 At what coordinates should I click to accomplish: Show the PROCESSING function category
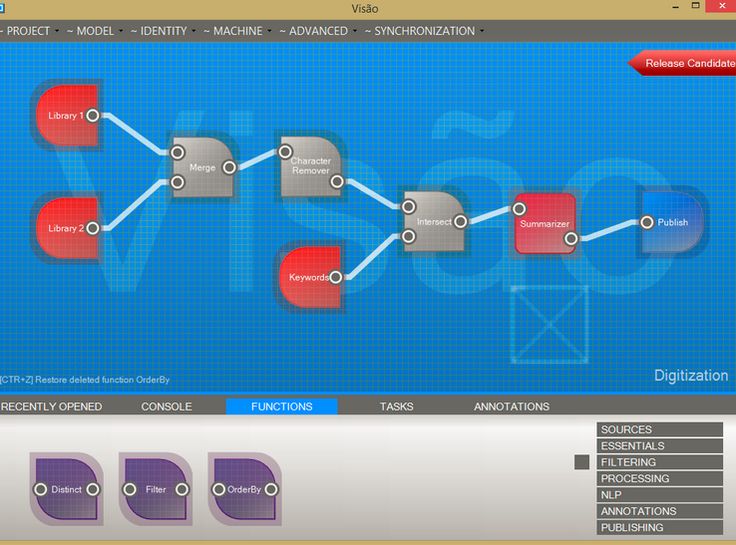659,478
